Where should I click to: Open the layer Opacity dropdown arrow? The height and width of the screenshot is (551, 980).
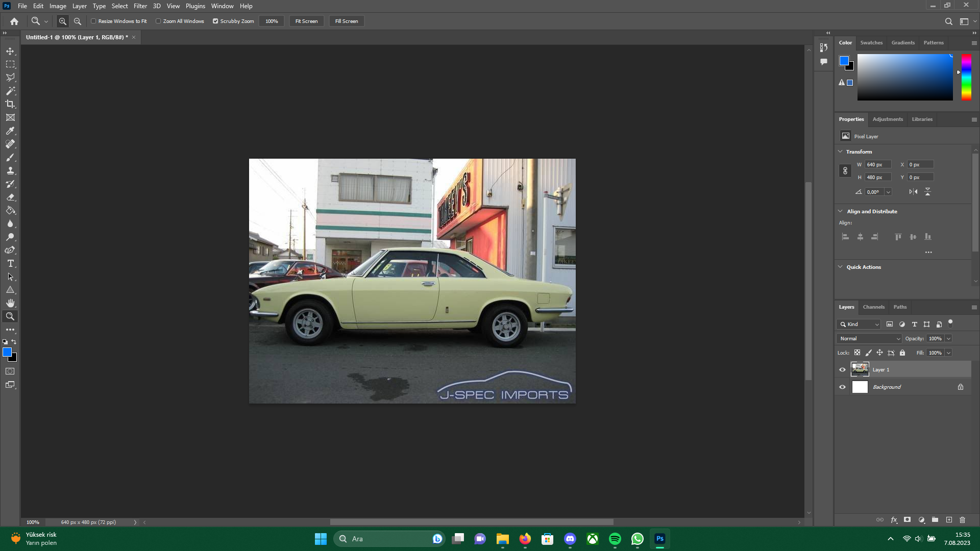(x=948, y=338)
